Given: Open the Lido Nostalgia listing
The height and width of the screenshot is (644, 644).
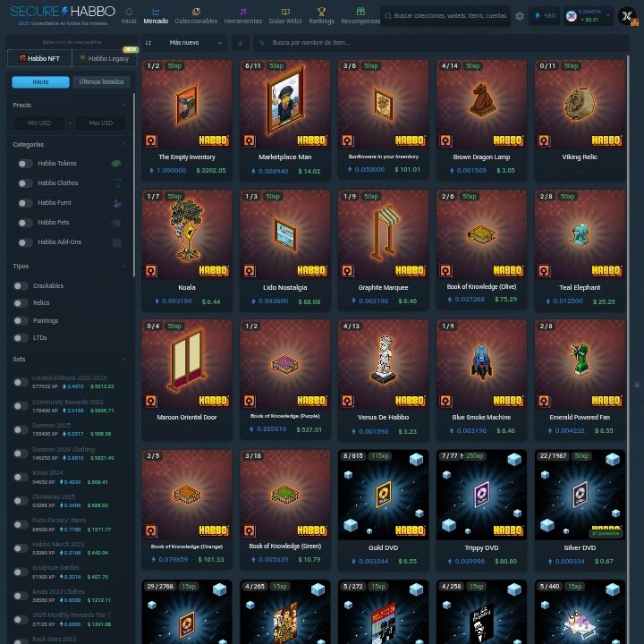Looking at the screenshot, I should [x=285, y=250].
